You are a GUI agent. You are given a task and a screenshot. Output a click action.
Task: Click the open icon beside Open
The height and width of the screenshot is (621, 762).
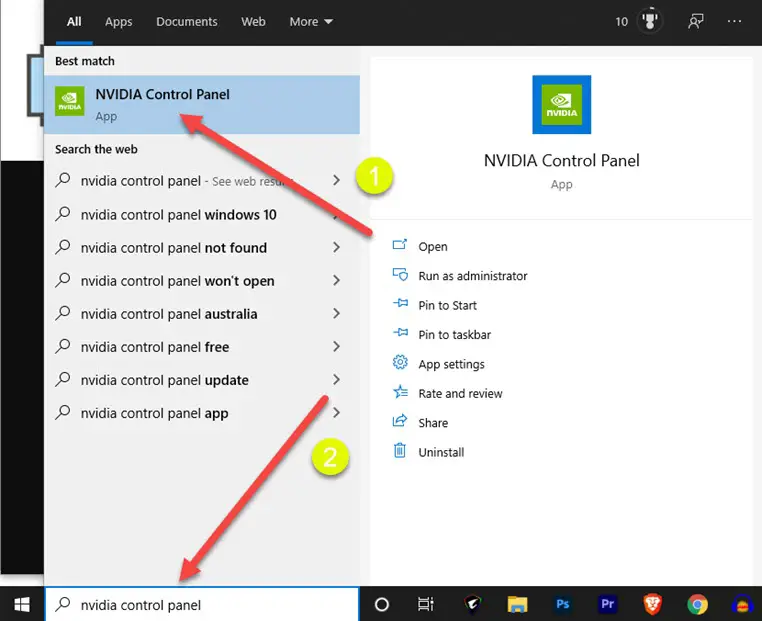(x=399, y=244)
